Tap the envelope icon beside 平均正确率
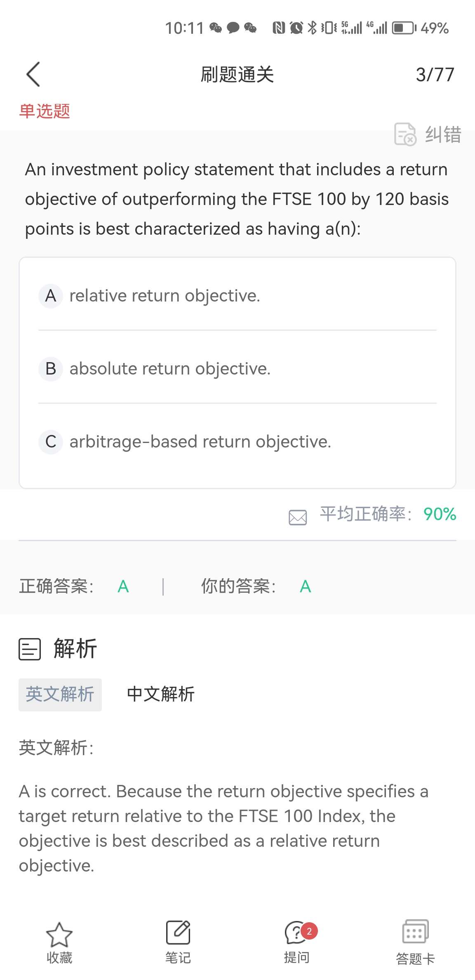 [x=298, y=517]
